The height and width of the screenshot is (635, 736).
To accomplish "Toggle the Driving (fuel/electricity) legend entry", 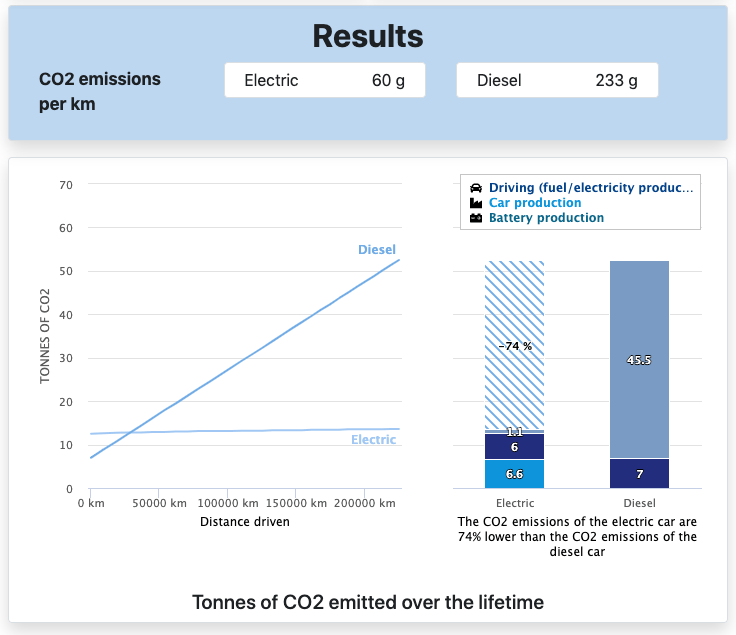I will click(x=590, y=188).
